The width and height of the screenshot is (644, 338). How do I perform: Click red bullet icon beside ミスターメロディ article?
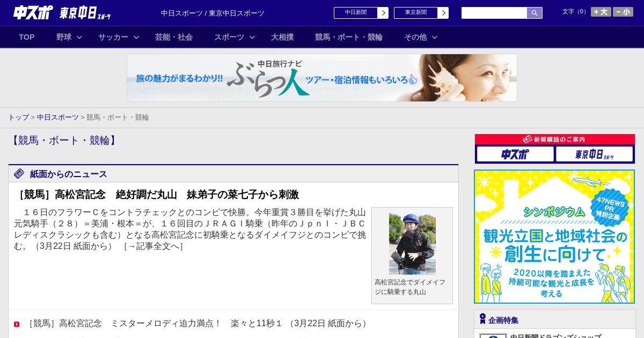pyautogui.click(x=17, y=324)
